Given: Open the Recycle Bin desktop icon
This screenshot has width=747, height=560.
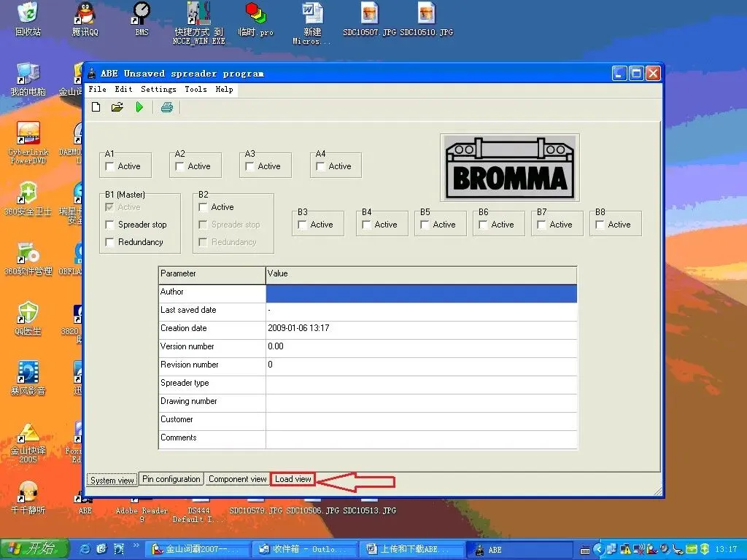Looking at the screenshot, I should [28, 19].
